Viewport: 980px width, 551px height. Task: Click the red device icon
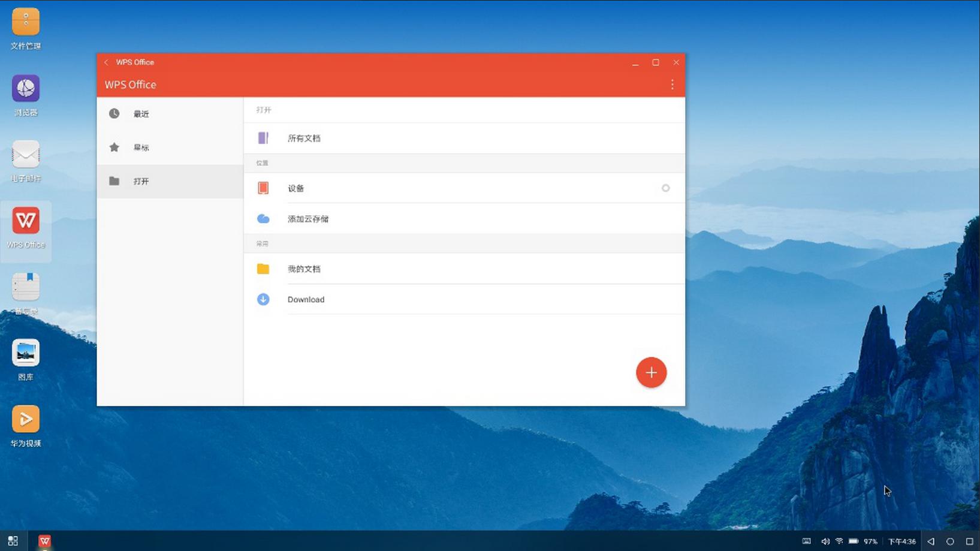[263, 188]
